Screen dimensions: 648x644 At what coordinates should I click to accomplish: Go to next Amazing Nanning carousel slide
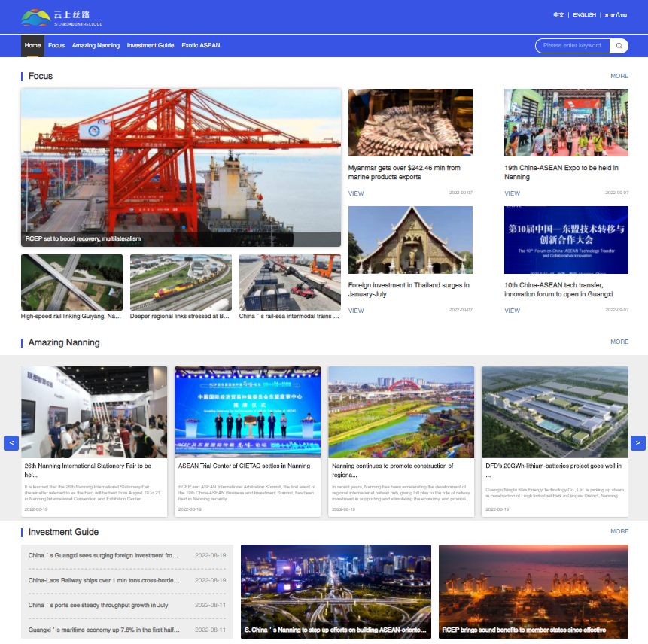pyautogui.click(x=637, y=443)
